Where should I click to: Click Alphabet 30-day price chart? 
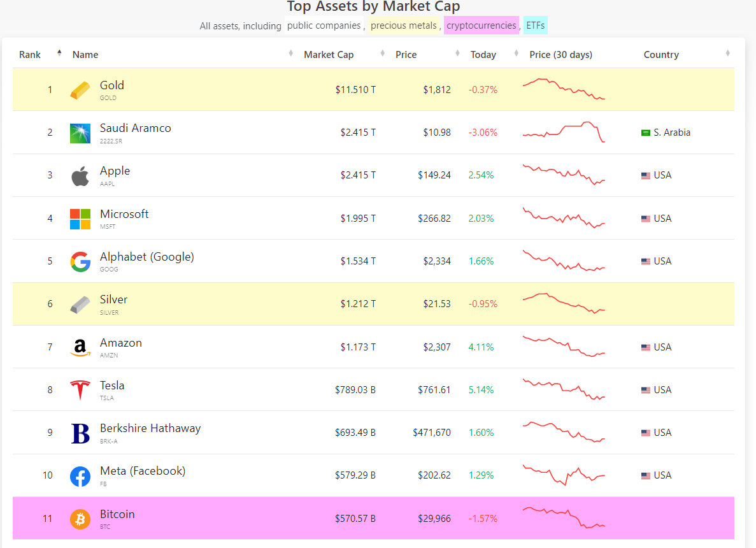tap(564, 261)
